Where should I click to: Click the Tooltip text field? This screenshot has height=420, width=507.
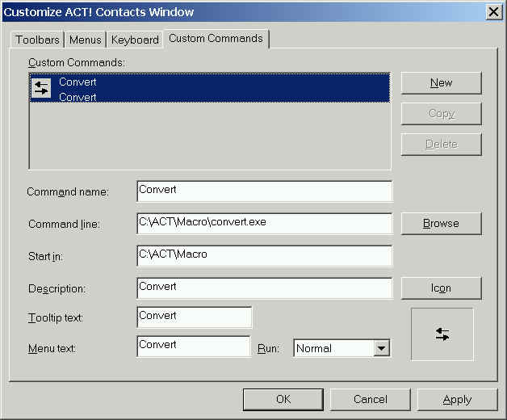195,317
